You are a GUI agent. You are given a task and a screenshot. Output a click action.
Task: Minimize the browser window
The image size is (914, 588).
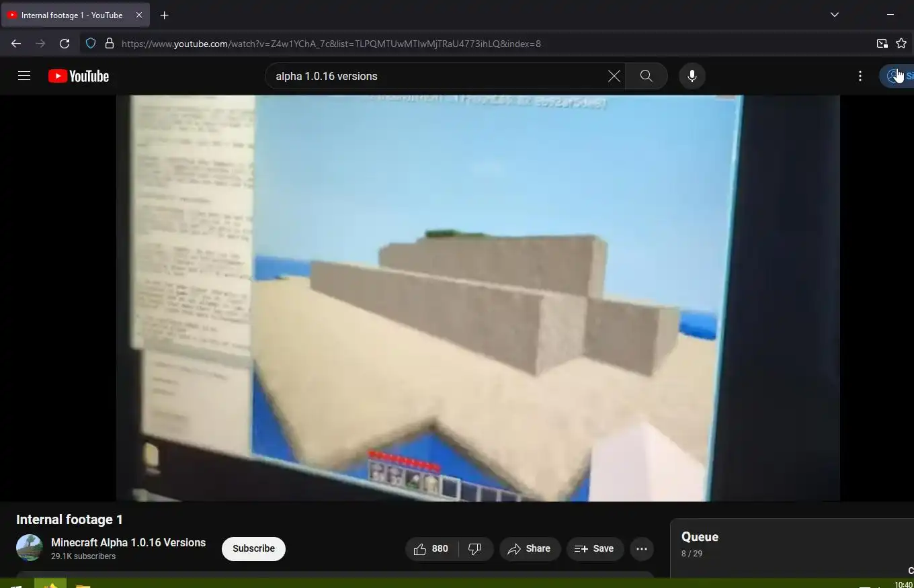(x=890, y=15)
